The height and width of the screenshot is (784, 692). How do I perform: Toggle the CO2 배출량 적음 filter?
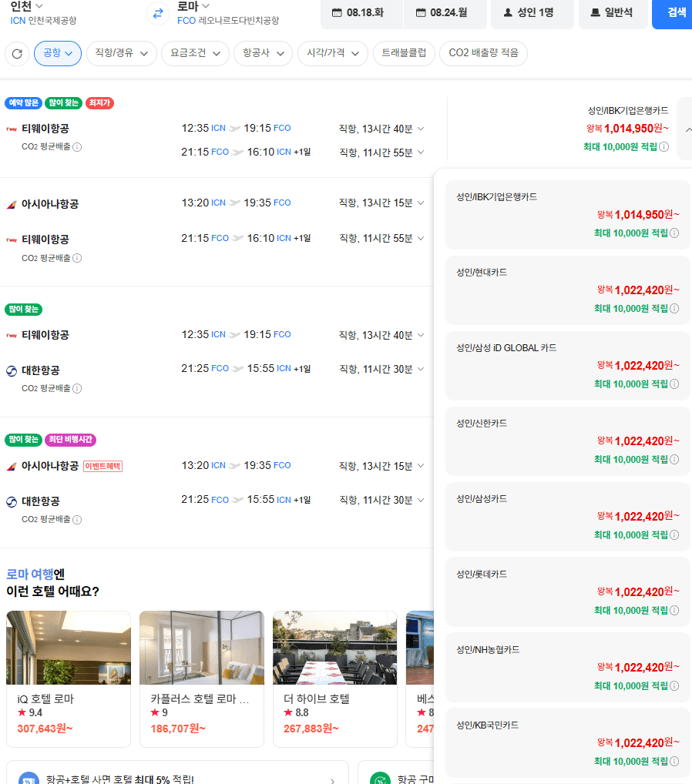click(x=483, y=53)
